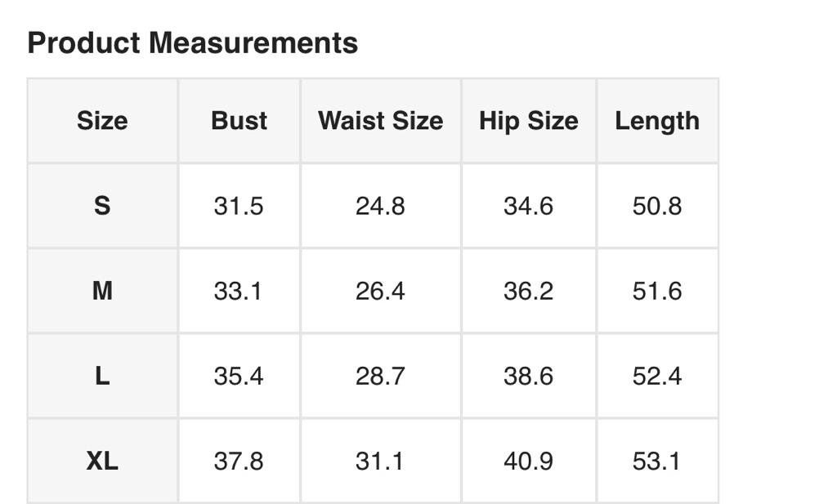Select length value 50.8 in S row

click(x=657, y=206)
